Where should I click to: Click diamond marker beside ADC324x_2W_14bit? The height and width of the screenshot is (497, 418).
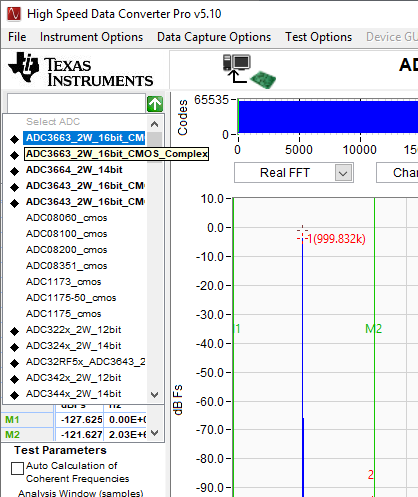[x=14, y=347]
